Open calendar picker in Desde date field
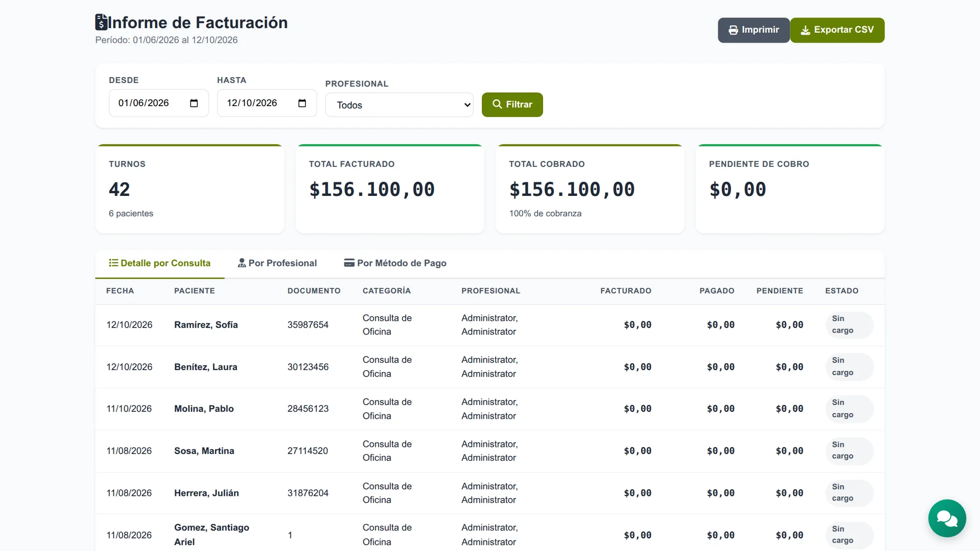Screen dimensions: 980x551 click(194, 104)
